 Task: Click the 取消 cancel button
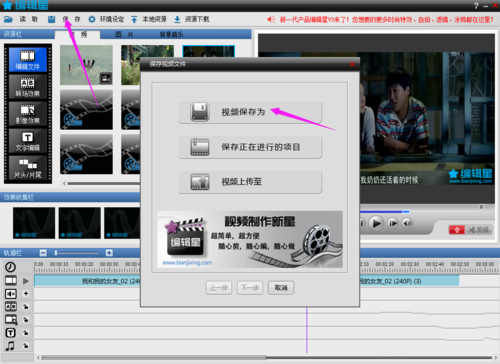point(281,288)
